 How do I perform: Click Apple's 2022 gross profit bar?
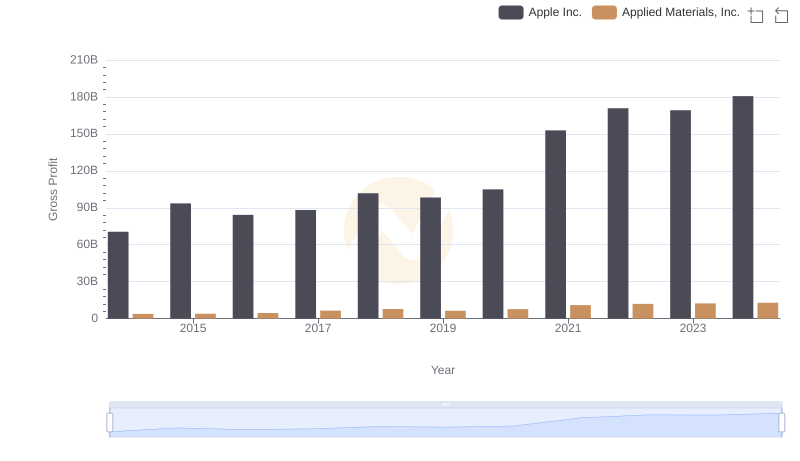[618, 213]
